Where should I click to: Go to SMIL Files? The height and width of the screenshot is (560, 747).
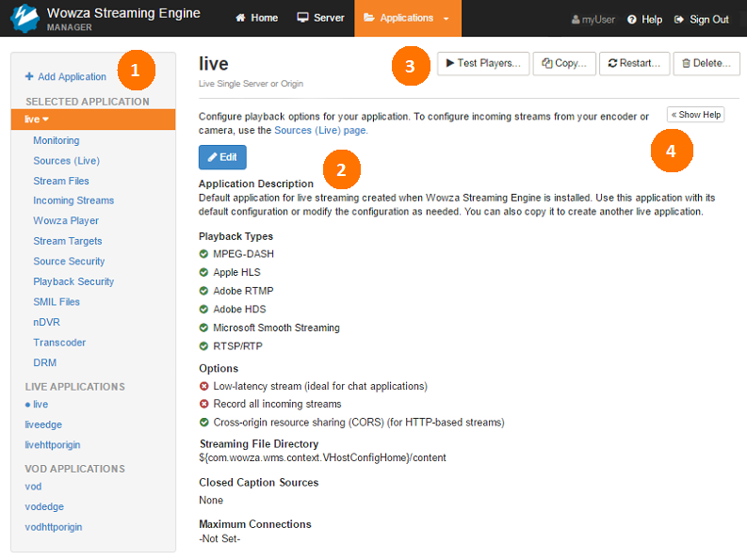tap(57, 302)
